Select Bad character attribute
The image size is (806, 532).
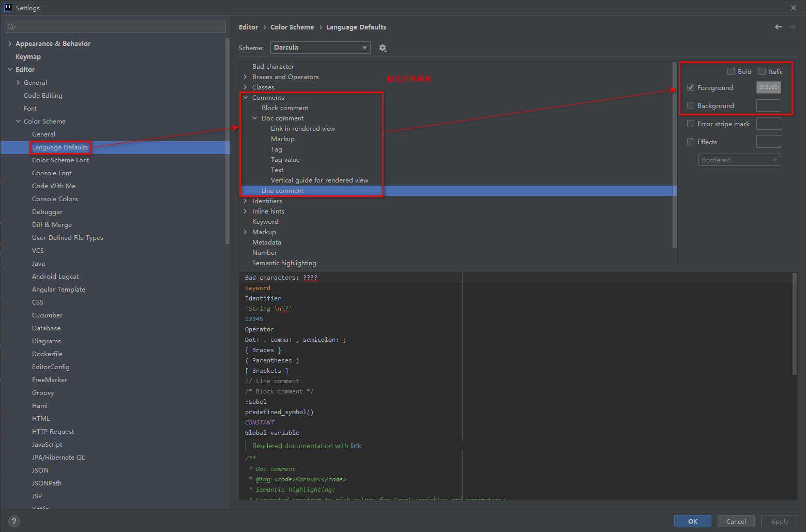273,67
